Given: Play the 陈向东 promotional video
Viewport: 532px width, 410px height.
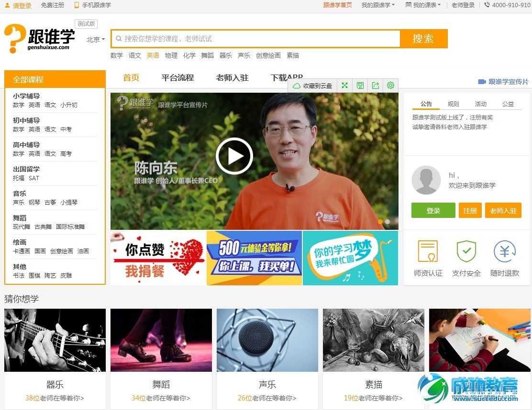Looking at the screenshot, I should [x=234, y=156].
